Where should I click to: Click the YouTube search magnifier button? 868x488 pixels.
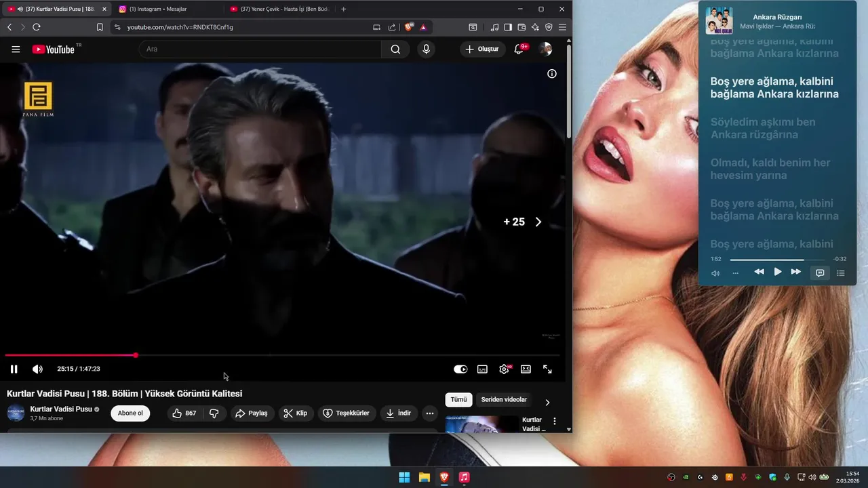[x=395, y=49]
